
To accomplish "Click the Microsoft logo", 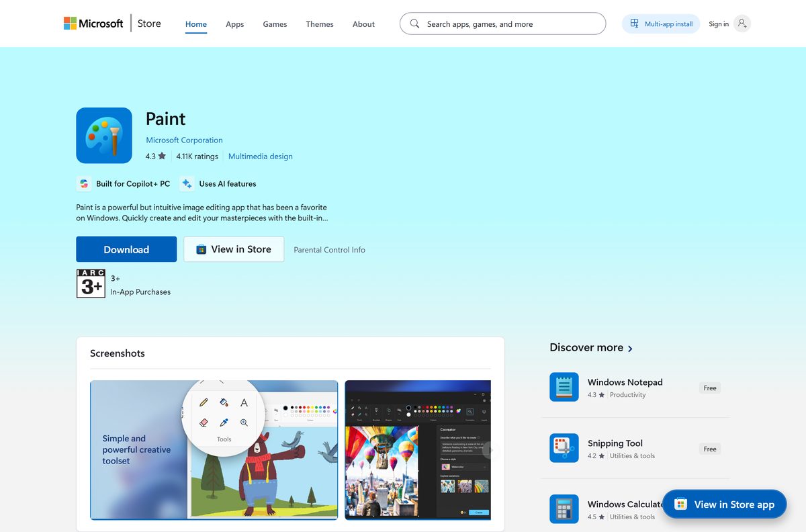I will click(93, 24).
